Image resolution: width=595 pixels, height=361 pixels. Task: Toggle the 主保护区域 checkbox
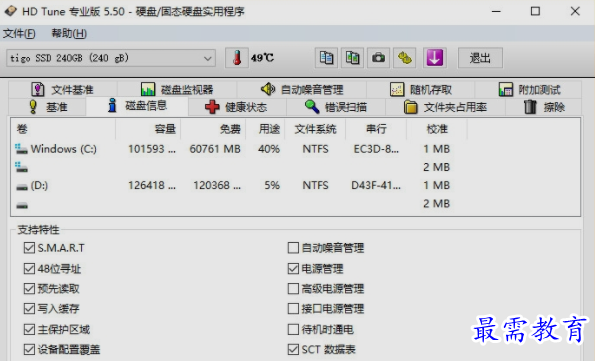click(x=29, y=329)
